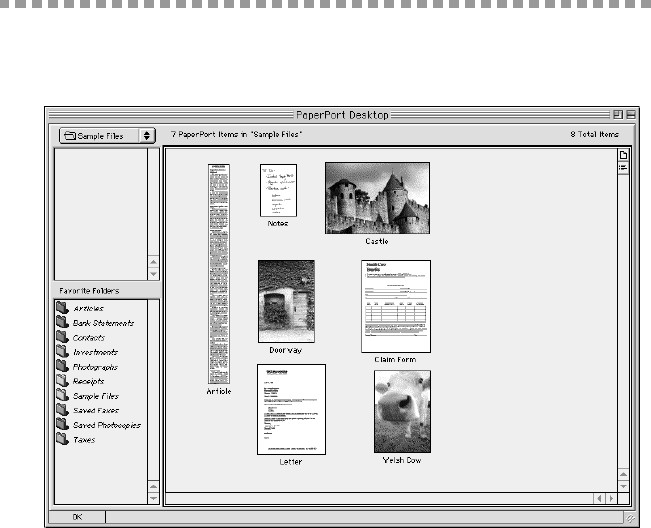This screenshot has height=528, width=651.
Task: Open the Sample Files folder dropdown
Action: [108, 136]
